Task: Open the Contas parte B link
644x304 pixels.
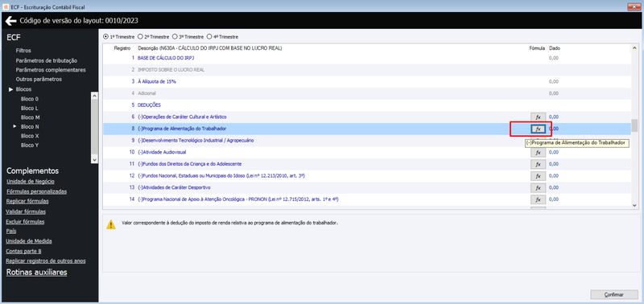Action: pyautogui.click(x=24, y=251)
